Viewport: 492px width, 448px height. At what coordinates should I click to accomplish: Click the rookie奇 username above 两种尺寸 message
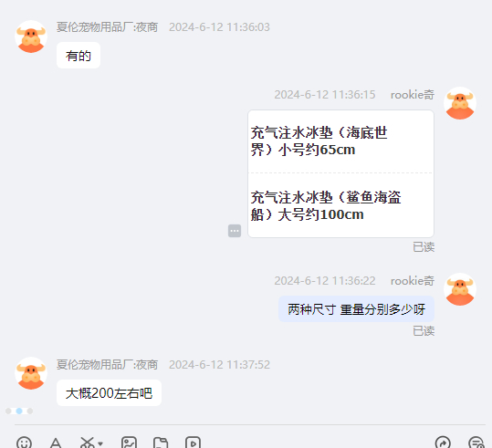click(x=413, y=281)
